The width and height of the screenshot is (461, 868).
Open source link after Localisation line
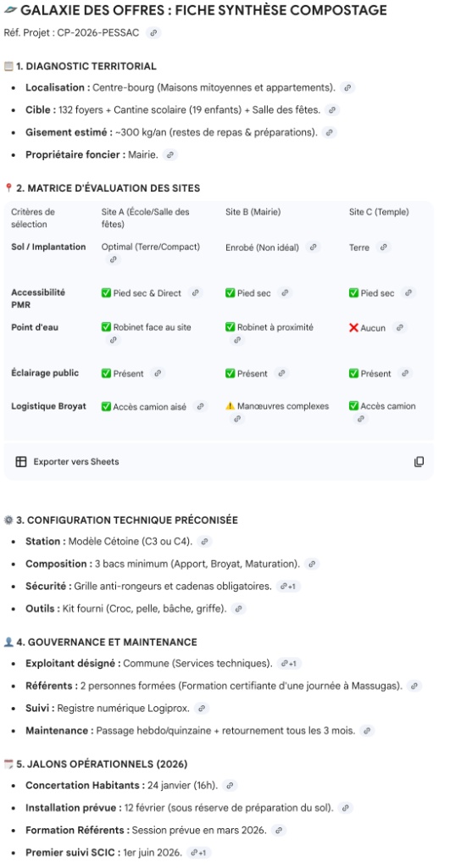click(347, 87)
